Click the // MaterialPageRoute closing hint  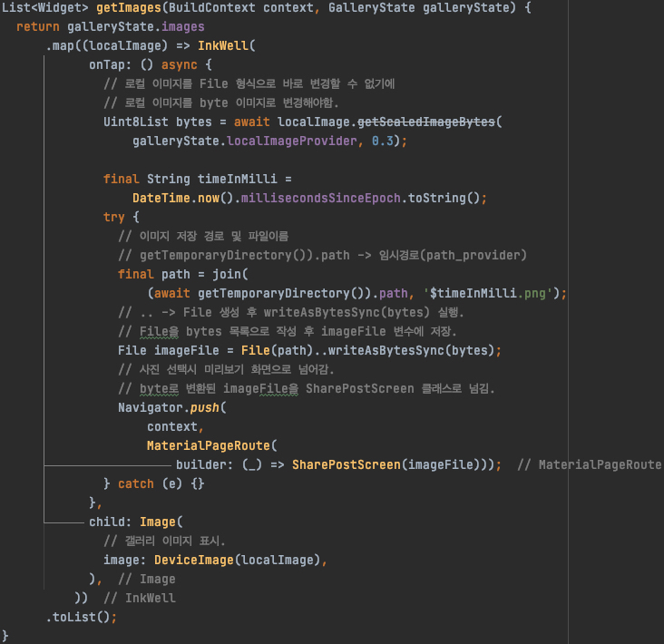[589, 465]
